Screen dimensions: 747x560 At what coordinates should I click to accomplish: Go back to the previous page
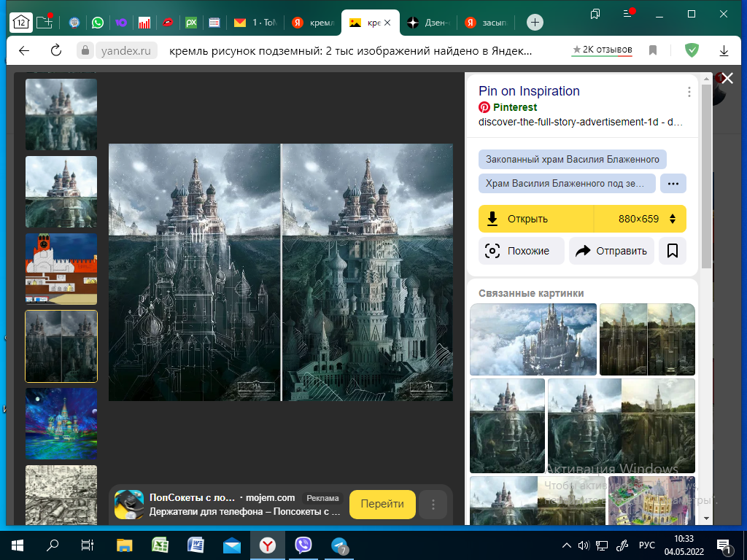(24, 50)
